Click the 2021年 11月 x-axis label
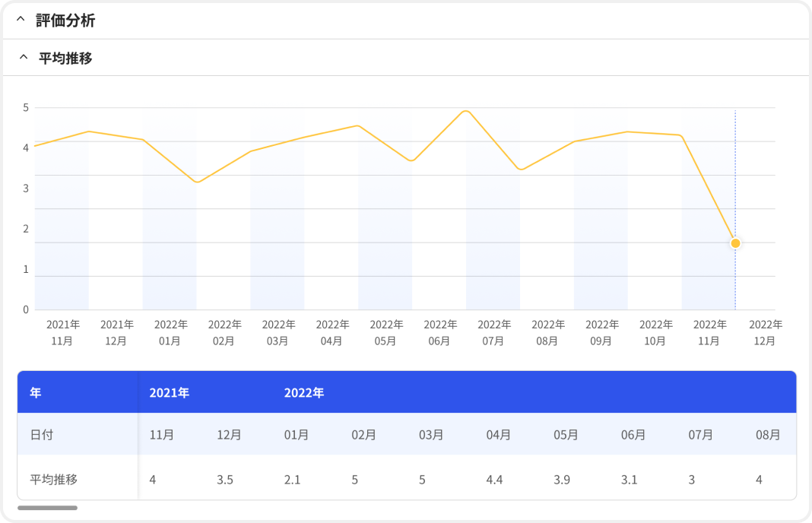 click(62, 333)
